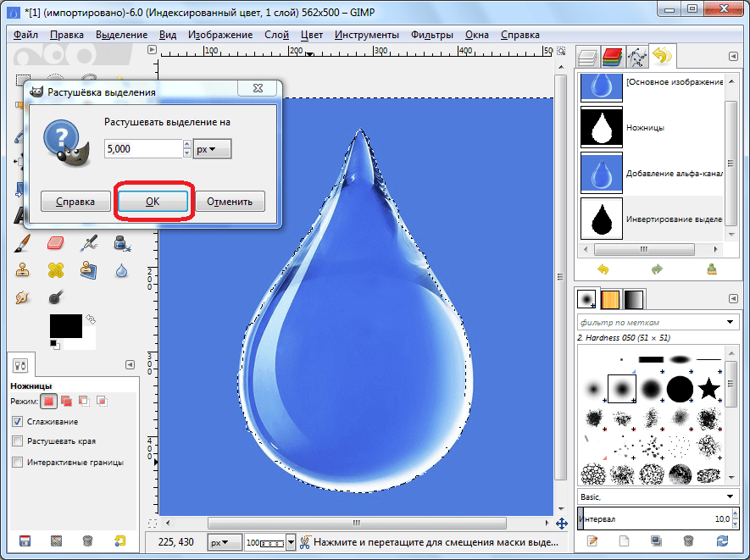The height and width of the screenshot is (560, 750).
Task: Enable Интерактивные границы checkbox
Action: [x=18, y=462]
